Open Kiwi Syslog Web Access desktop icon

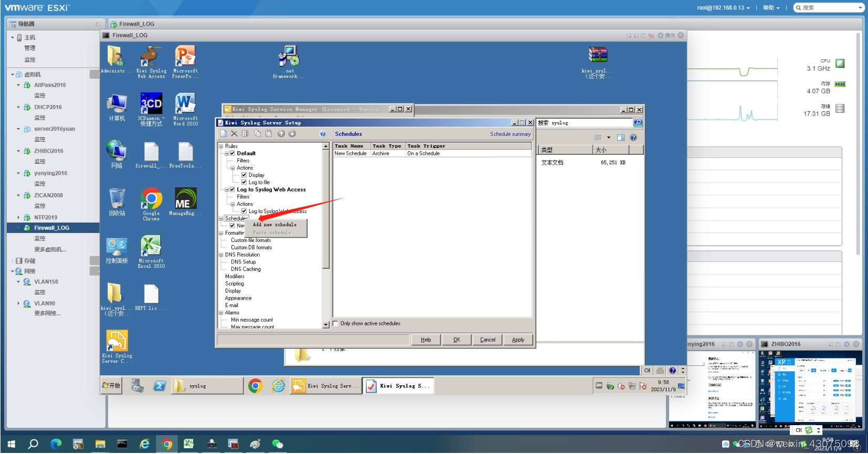pyautogui.click(x=151, y=62)
